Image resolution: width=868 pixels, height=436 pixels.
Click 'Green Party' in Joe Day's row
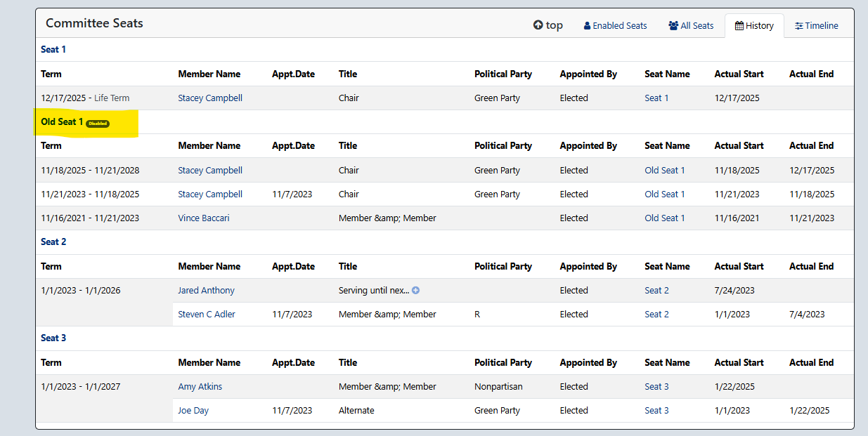coord(497,411)
